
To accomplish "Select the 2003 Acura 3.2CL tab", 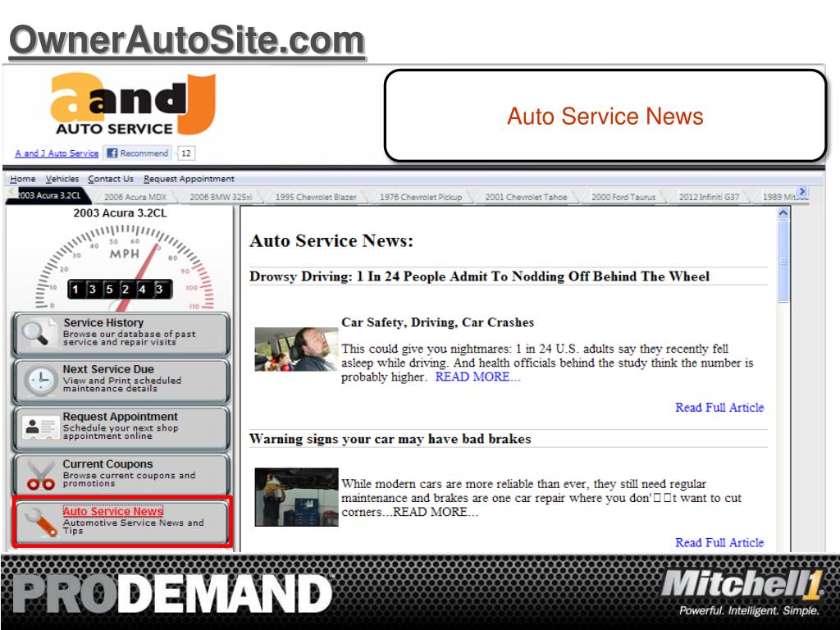I will 48,196.
